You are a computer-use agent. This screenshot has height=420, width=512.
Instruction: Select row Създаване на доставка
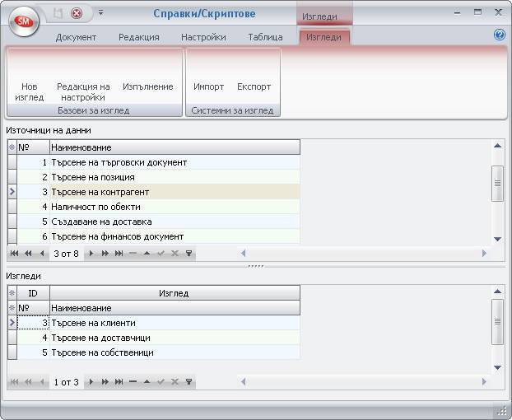(x=158, y=222)
